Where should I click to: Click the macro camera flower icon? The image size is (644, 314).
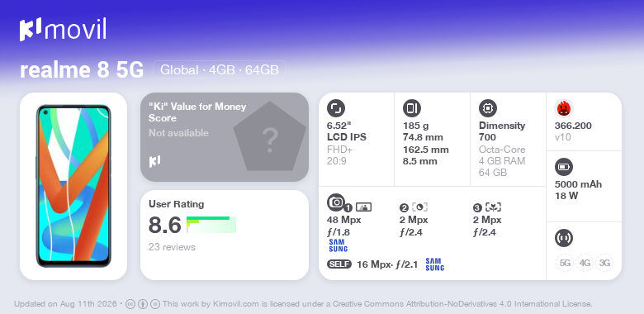coord(493,207)
